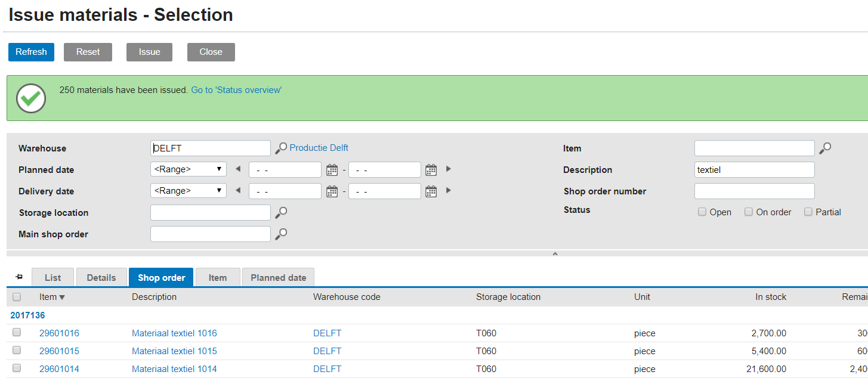Click the Warehouse search magnifier icon
The width and height of the screenshot is (868, 381).
pos(281,148)
